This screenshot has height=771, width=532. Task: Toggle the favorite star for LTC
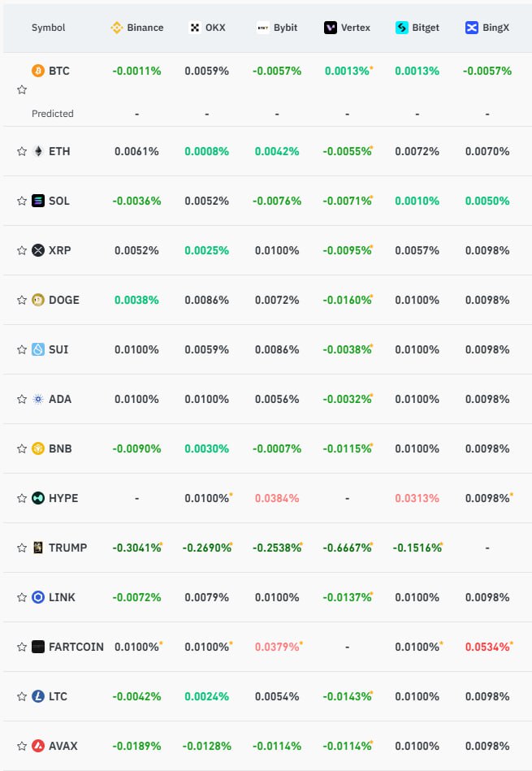22,697
